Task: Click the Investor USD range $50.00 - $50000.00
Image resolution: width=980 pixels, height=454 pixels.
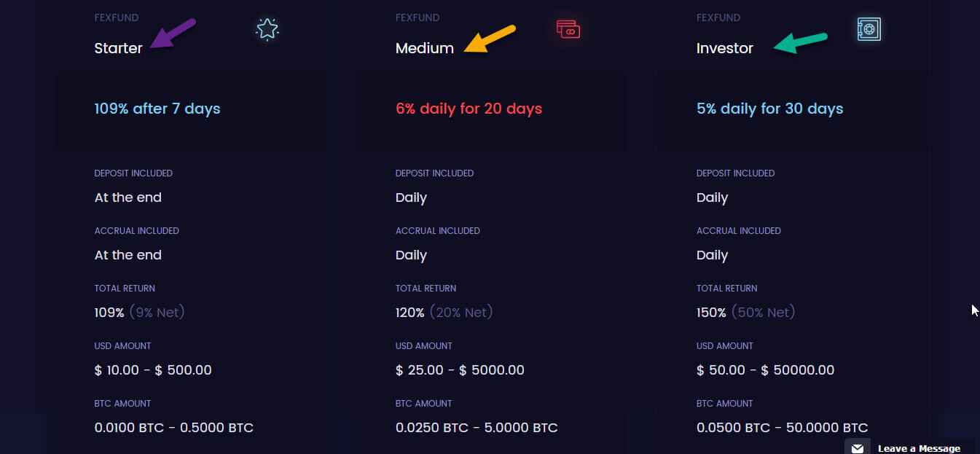Action: coord(765,370)
